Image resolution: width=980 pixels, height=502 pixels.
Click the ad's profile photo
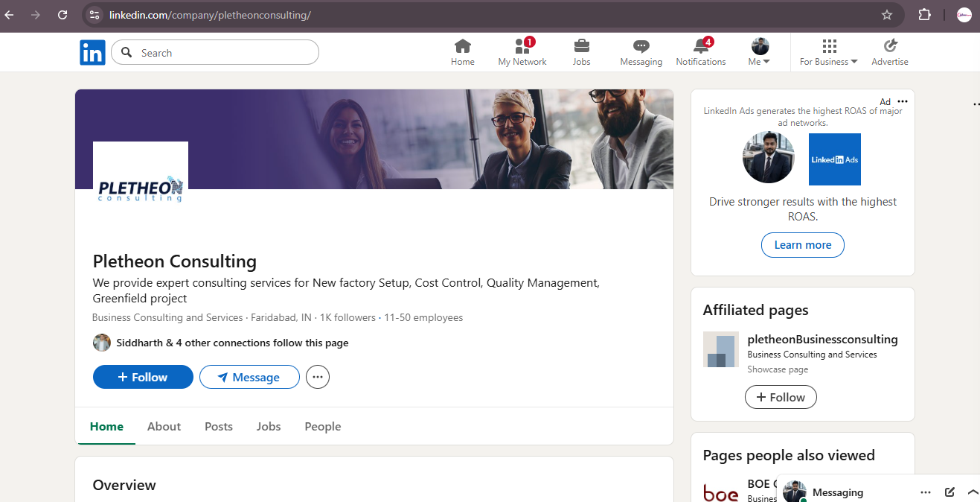click(x=769, y=157)
